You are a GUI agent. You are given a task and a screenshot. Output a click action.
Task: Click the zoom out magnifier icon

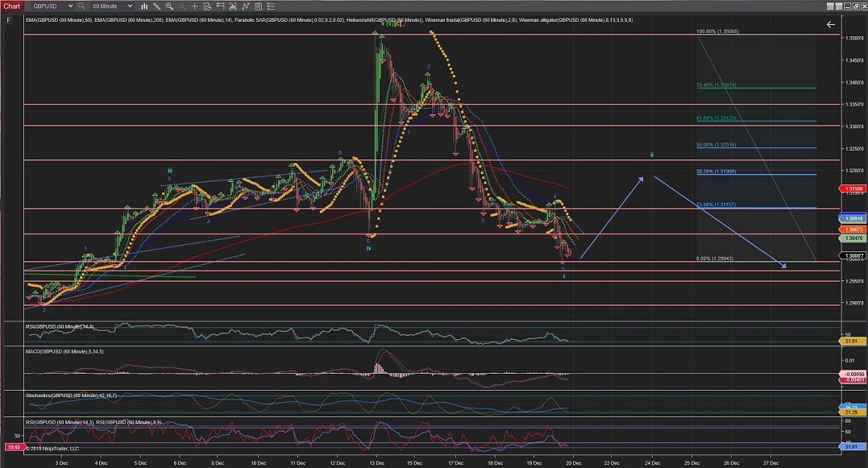181,6
